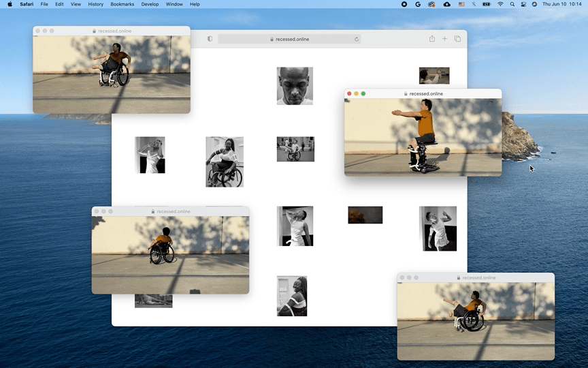
Task: Click the man flexing arm thumbnail
Action: click(438, 228)
